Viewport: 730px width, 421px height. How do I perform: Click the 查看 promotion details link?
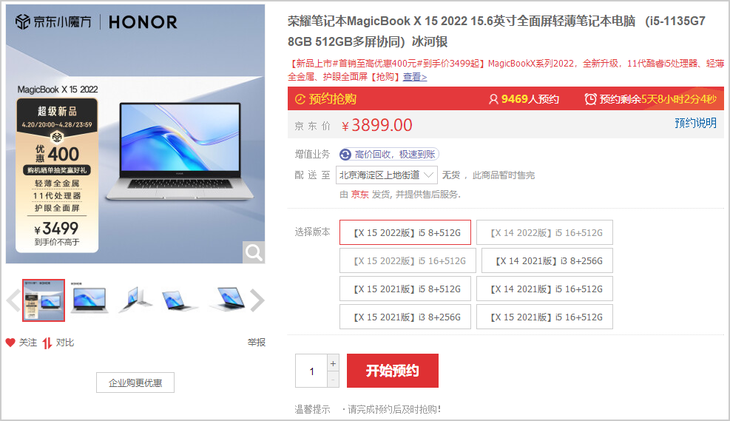click(414, 77)
